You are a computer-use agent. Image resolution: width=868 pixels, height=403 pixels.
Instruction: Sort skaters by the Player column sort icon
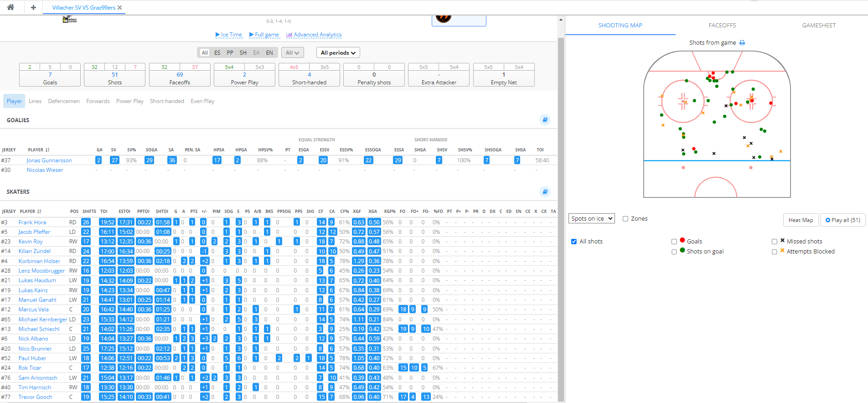click(x=39, y=212)
